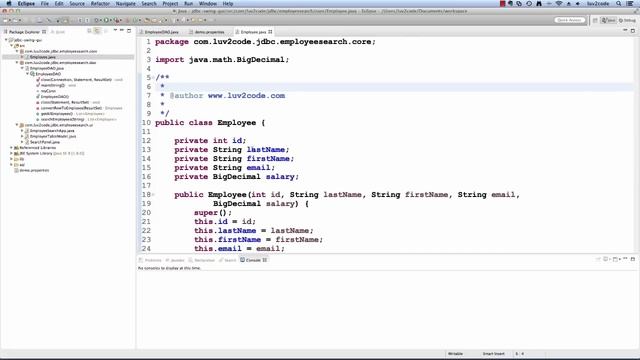The height and width of the screenshot is (360, 640).
Task: Expand the EmployeeSearchApp.java node
Action: tap(22, 131)
